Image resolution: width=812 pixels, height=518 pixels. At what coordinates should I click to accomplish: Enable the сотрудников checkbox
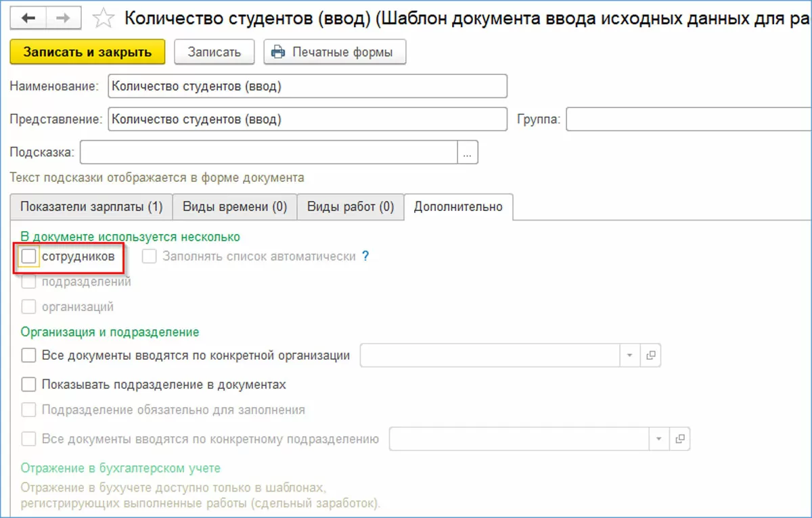pos(29,256)
